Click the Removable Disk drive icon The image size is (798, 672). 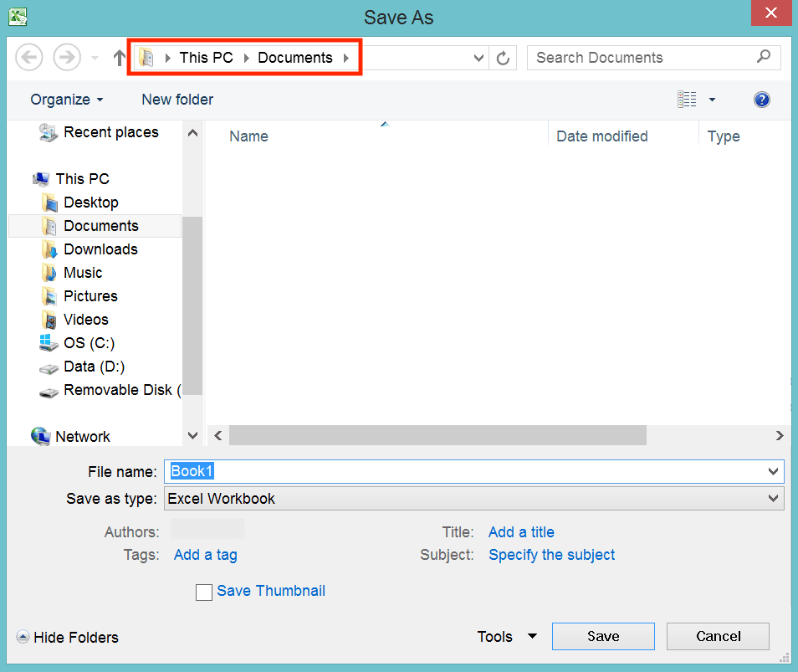(49, 392)
